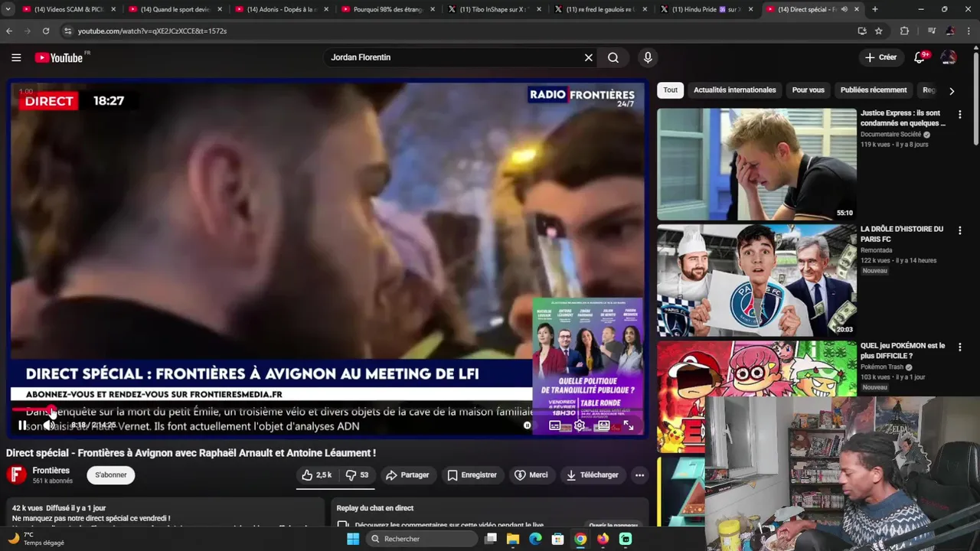Switch to 'Pourquoi 98% des étrang' tab
The width and height of the screenshot is (980, 551).
tap(388, 9)
